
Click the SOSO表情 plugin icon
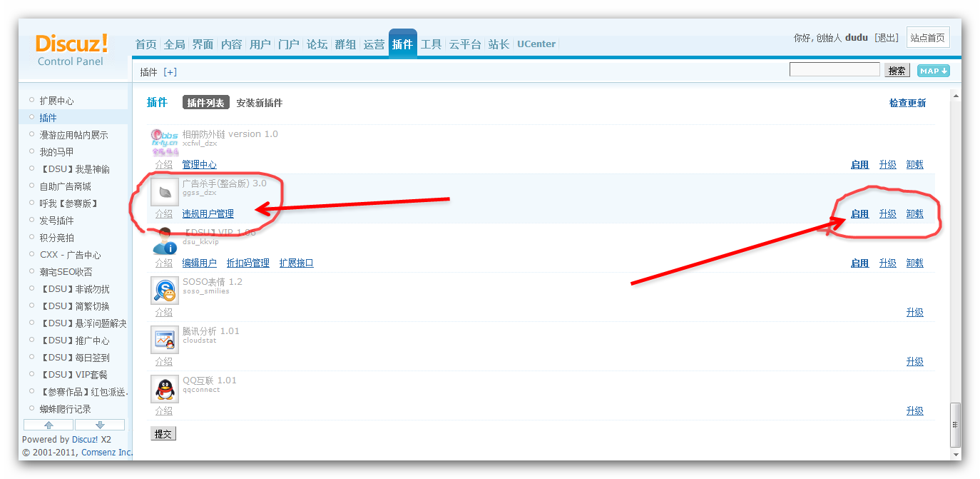coord(165,291)
